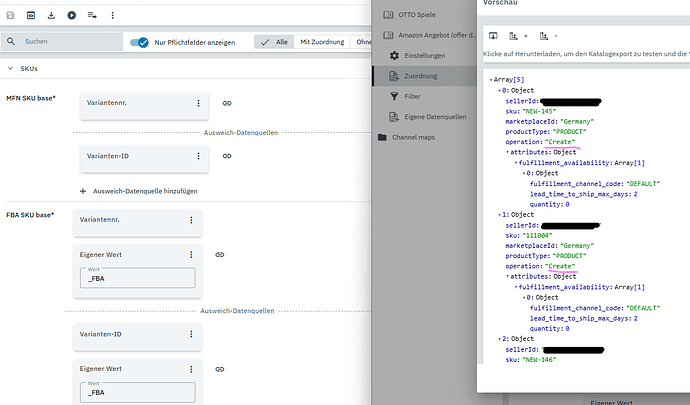Open Filter in the sidebar menu

coord(404,96)
